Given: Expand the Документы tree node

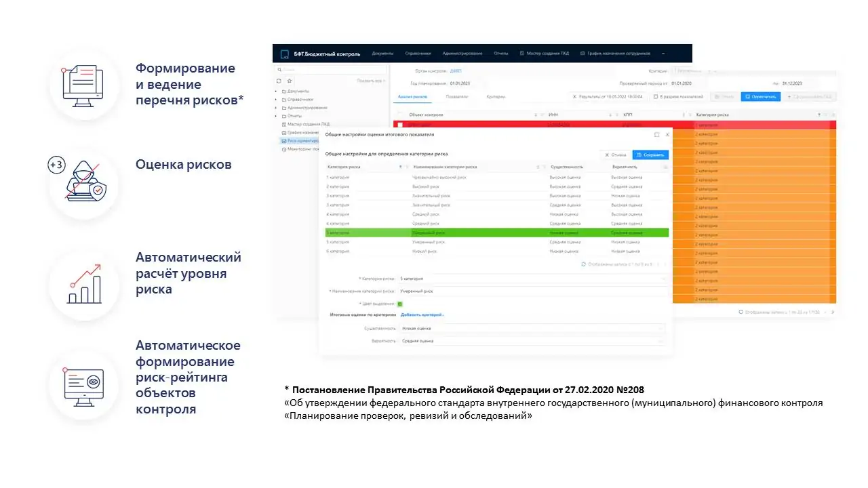Looking at the screenshot, I should [276, 91].
